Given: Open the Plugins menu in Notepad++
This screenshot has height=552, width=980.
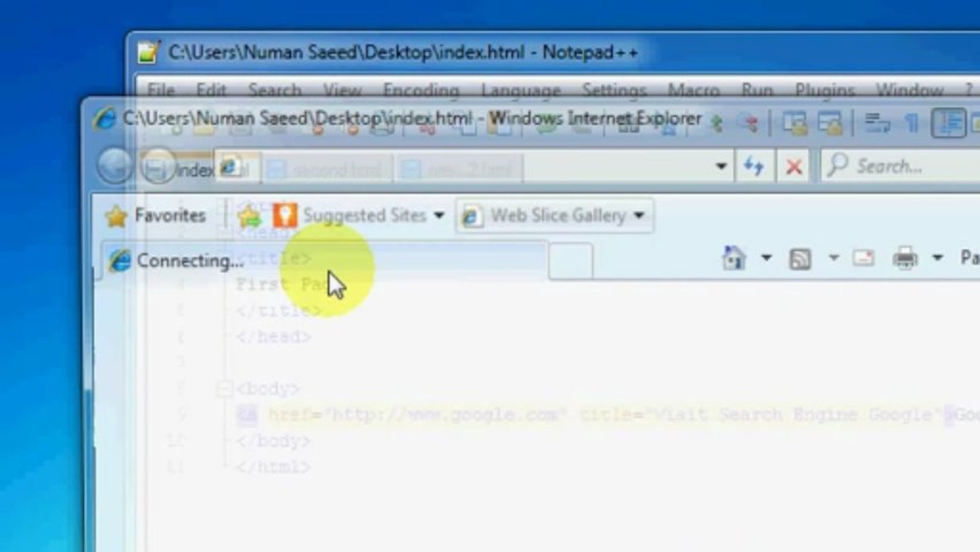Looking at the screenshot, I should coord(825,90).
